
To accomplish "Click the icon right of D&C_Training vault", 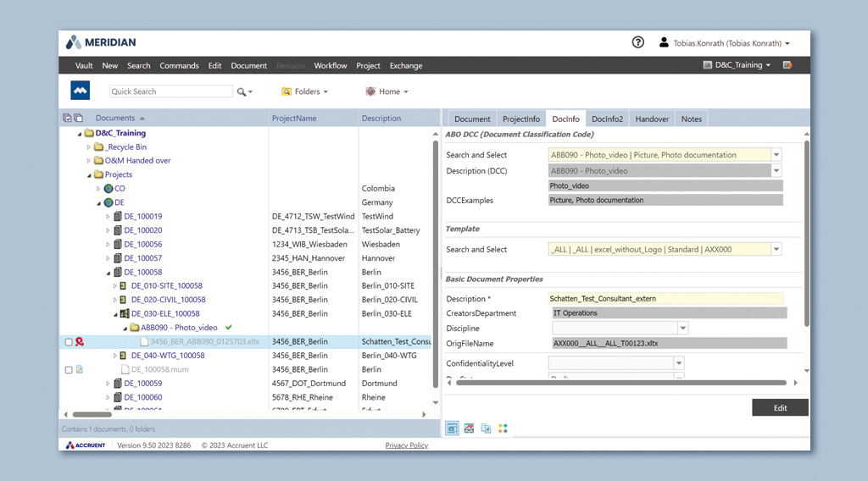I will coord(787,65).
